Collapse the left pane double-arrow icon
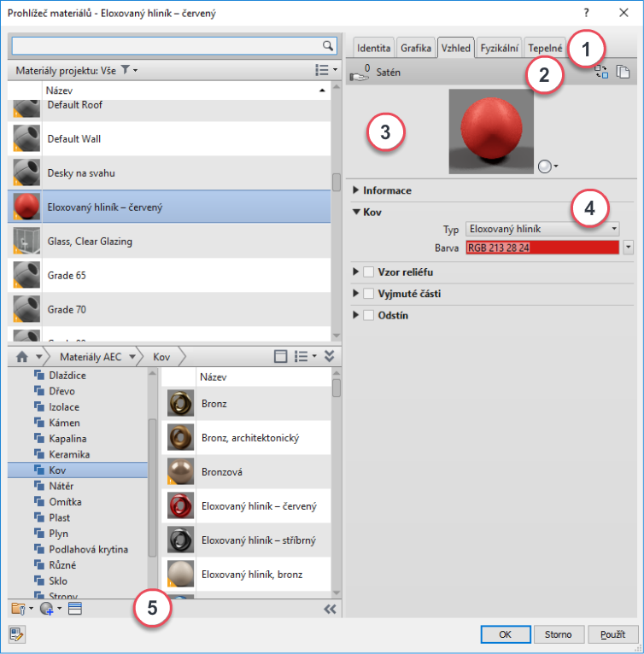The width and height of the screenshot is (644, 654). (330, 610)
